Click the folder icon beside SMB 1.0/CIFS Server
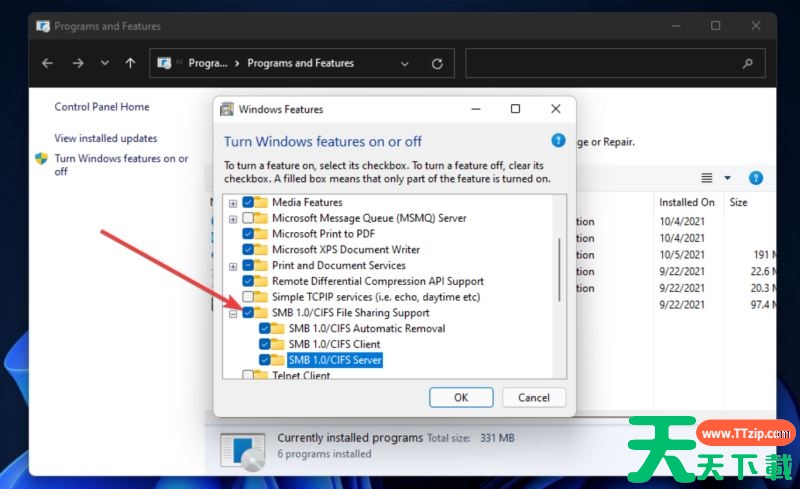 tap(277, 360)
